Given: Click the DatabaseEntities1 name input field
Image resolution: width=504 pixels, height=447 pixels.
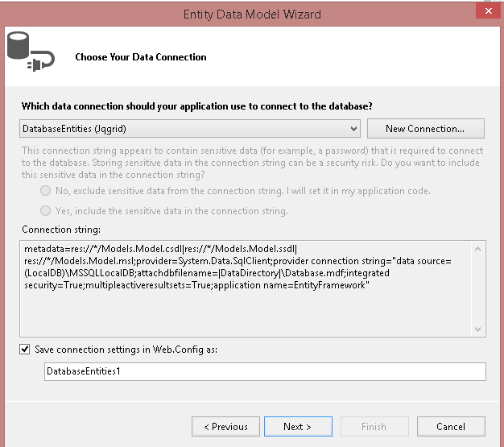Looking at the screenshot, I should tap(265, 371).
